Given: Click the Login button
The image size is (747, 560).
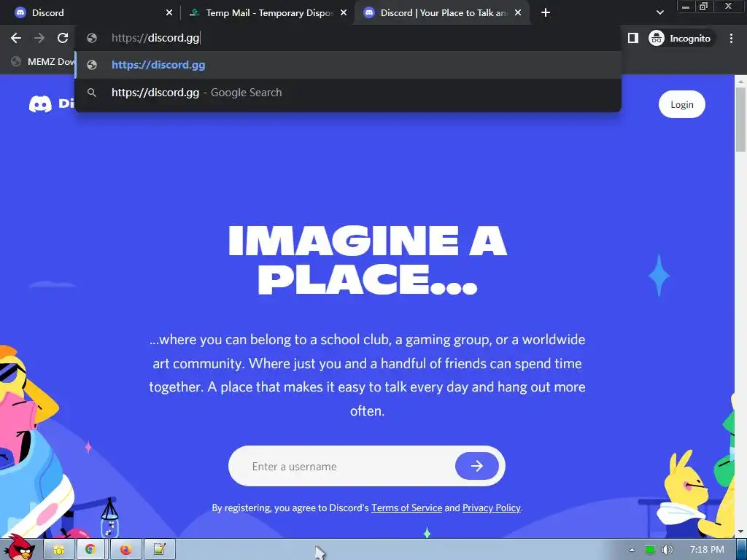Looking at the screenshot, I should pyautogui.click(x=682, y=104).
